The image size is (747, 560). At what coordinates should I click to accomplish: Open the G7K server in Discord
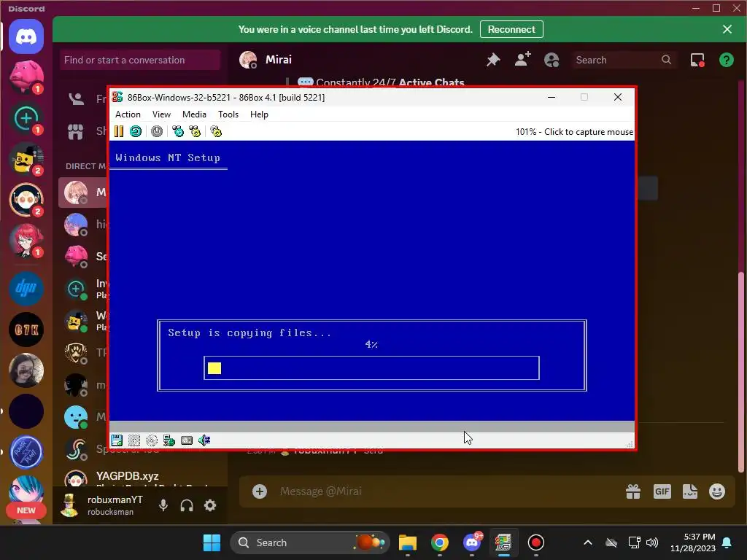pos(26,329)
